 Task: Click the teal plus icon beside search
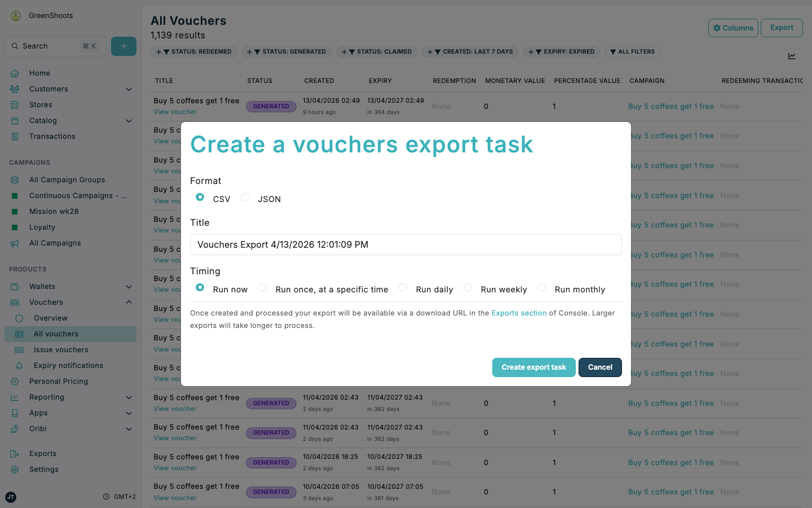click(123, 46)
